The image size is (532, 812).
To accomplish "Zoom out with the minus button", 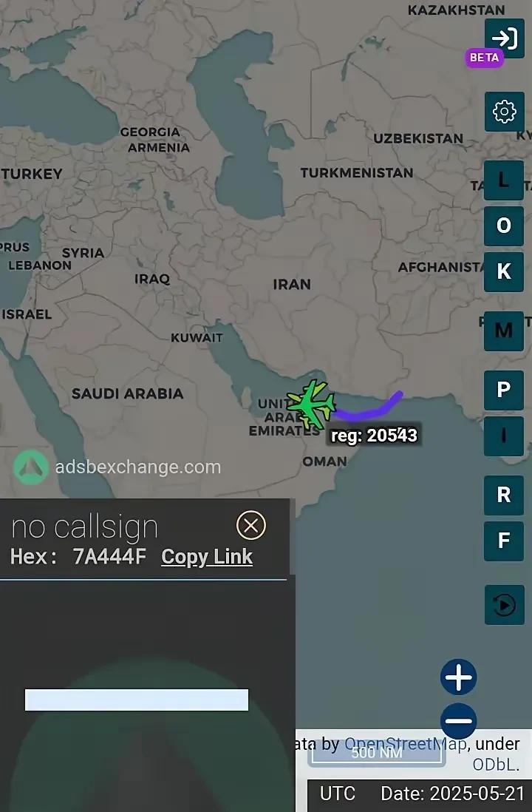I will point(459,721).
